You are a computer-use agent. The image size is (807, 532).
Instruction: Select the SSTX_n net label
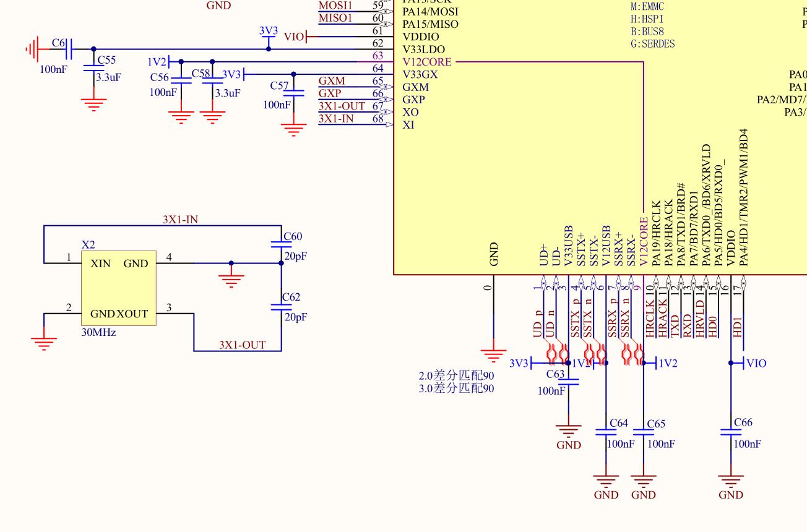click(x=588, y=317)
